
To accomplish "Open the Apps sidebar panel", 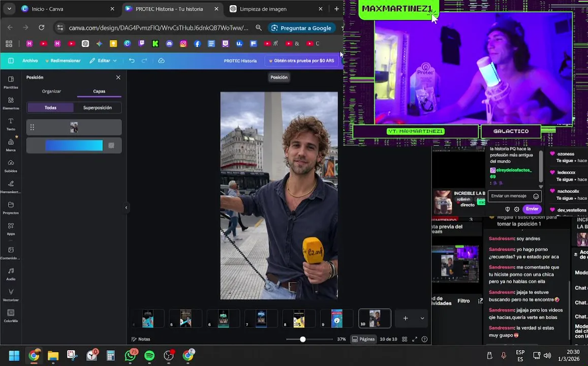I will [11, 229].
